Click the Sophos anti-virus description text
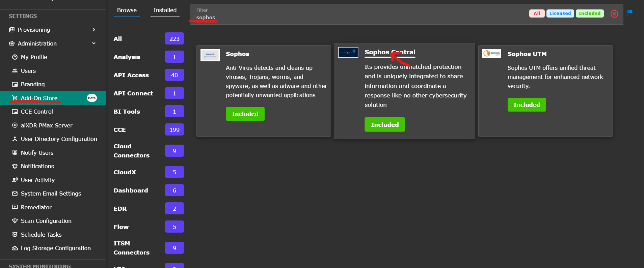 [276, 82]
